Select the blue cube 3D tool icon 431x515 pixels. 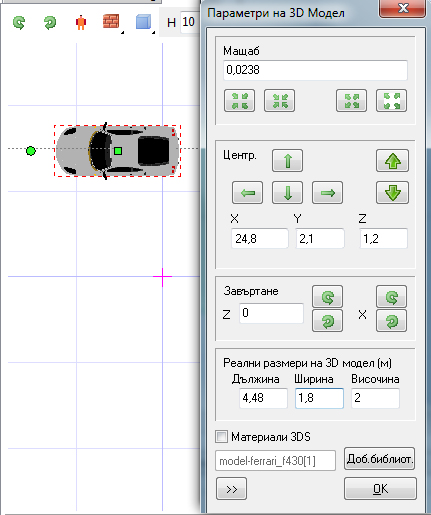coord(143,22)
